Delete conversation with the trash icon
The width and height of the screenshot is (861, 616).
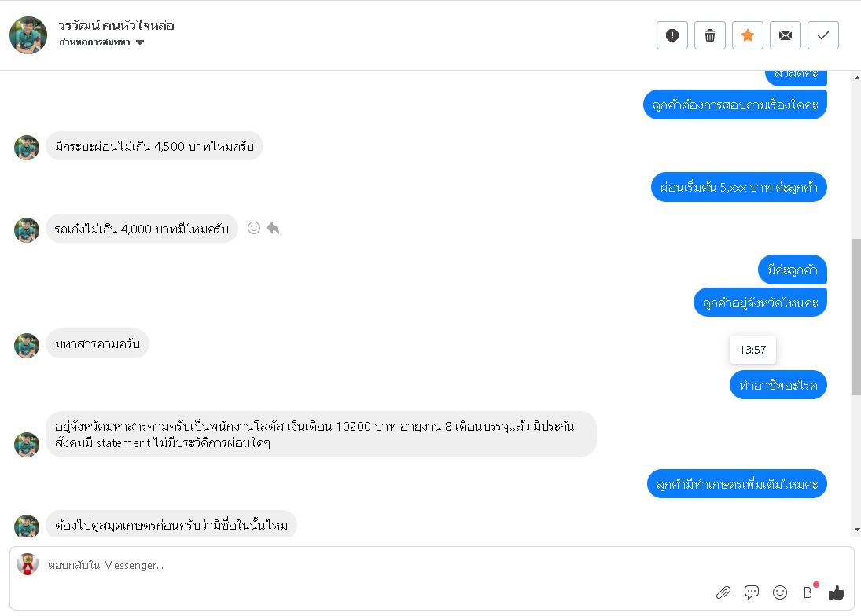(x=710, y=35)
